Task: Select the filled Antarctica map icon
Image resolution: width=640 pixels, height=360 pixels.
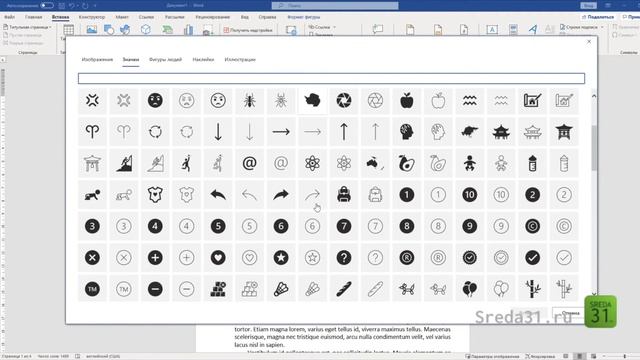Action: [312, 100]
